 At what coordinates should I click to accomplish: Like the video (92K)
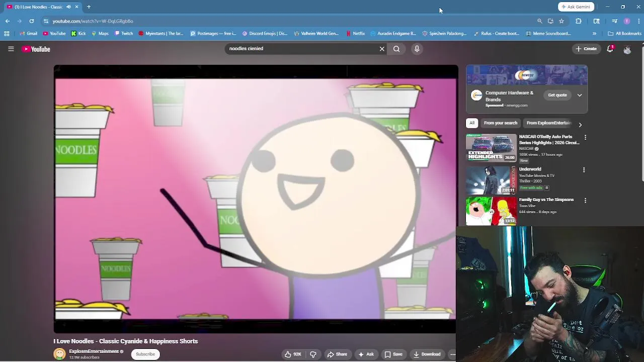coord(293,354)
